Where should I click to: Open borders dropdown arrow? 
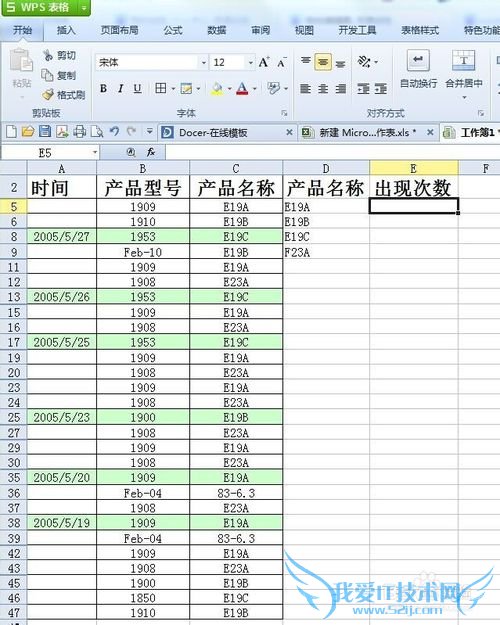[x=173, y=88]
